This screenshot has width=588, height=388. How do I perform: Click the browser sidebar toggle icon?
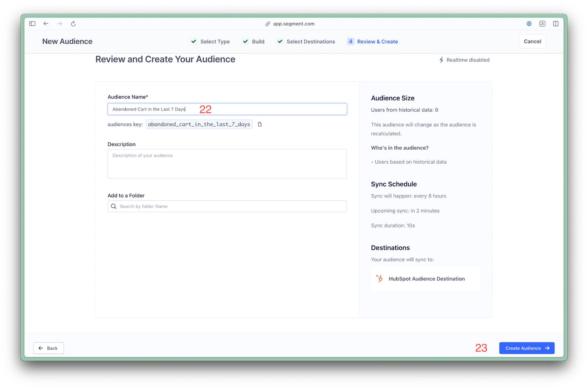(32, 24)
